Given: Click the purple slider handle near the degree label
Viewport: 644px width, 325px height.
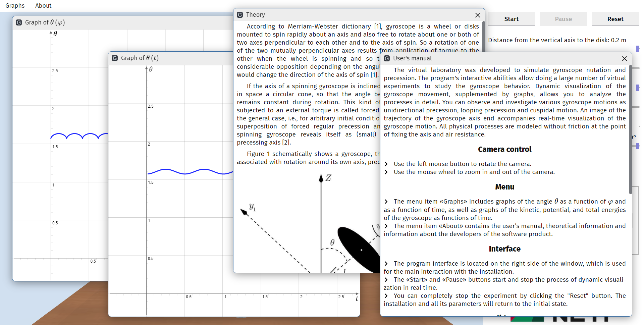Looking at the screenshot, I should point(638,146).
